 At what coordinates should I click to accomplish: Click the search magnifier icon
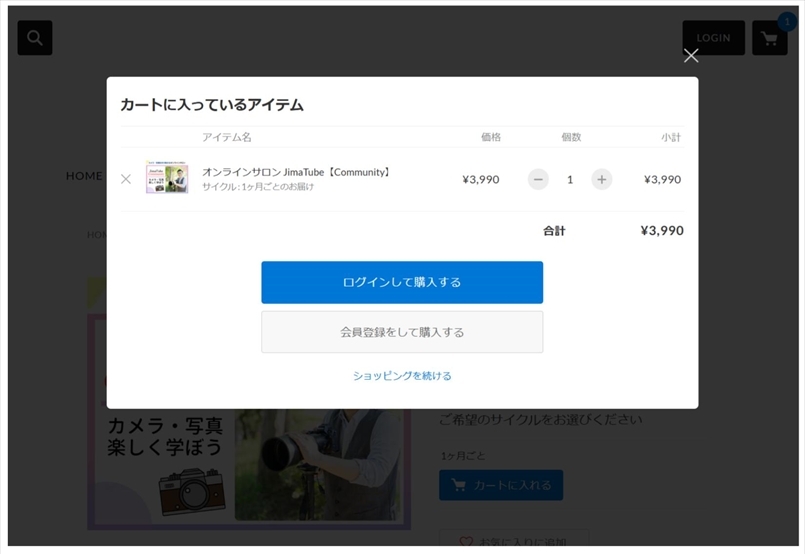[34, 38]
